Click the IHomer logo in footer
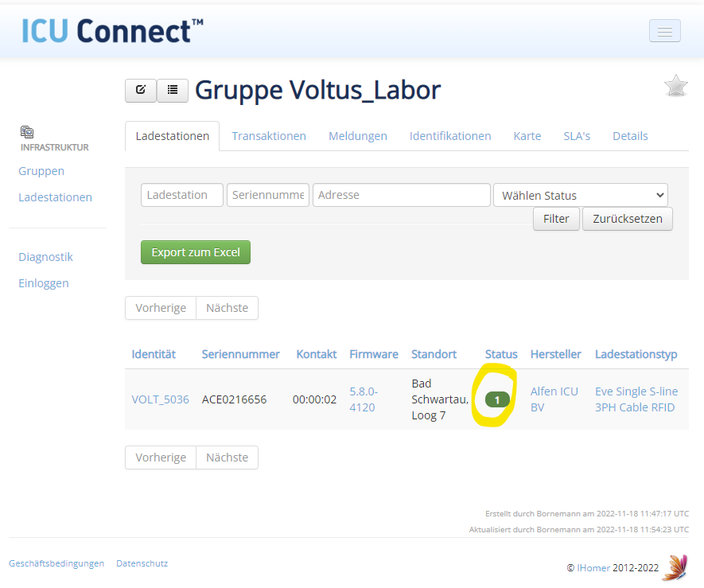Screen dimensions: 704x588 (677, 567)
